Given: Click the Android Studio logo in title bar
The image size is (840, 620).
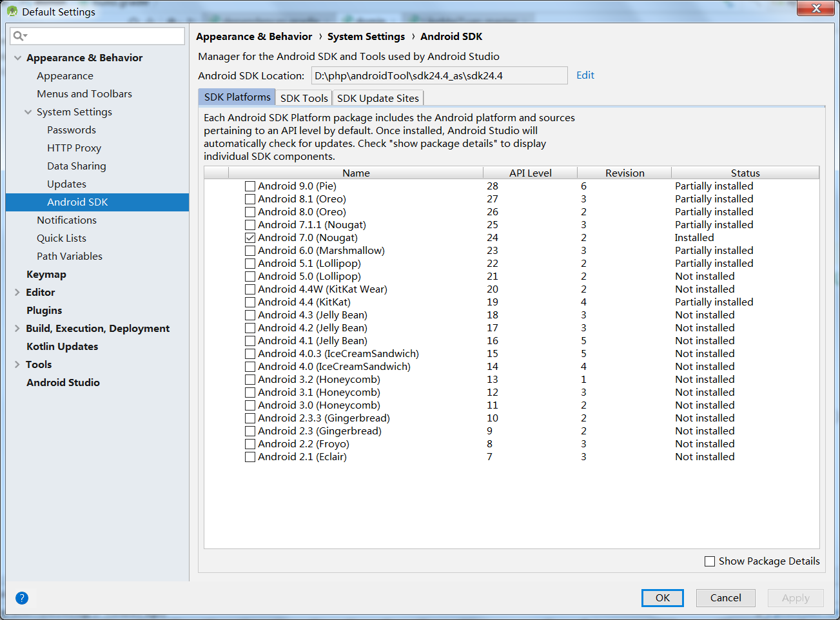Looking at the screenshot, I should 12,12.
